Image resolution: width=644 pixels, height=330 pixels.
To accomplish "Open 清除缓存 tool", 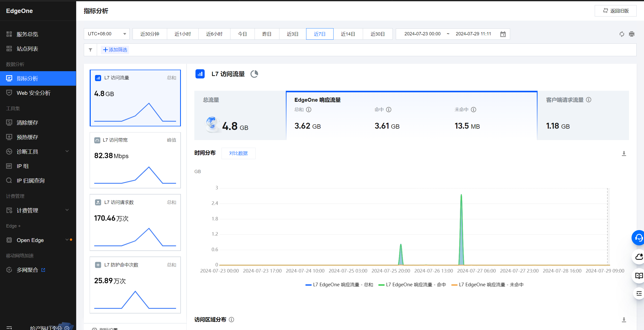I will pos(38,123).
